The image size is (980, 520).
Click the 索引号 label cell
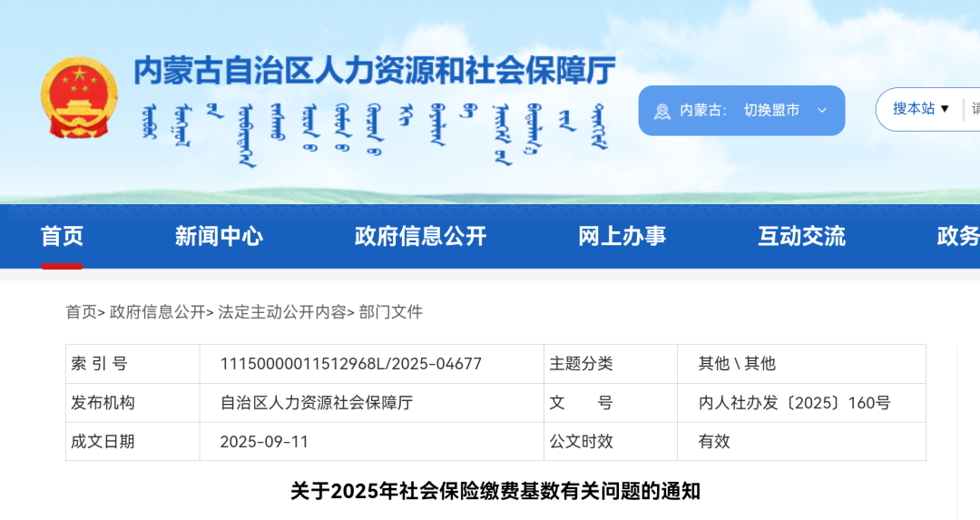click(x=132, y=364)
